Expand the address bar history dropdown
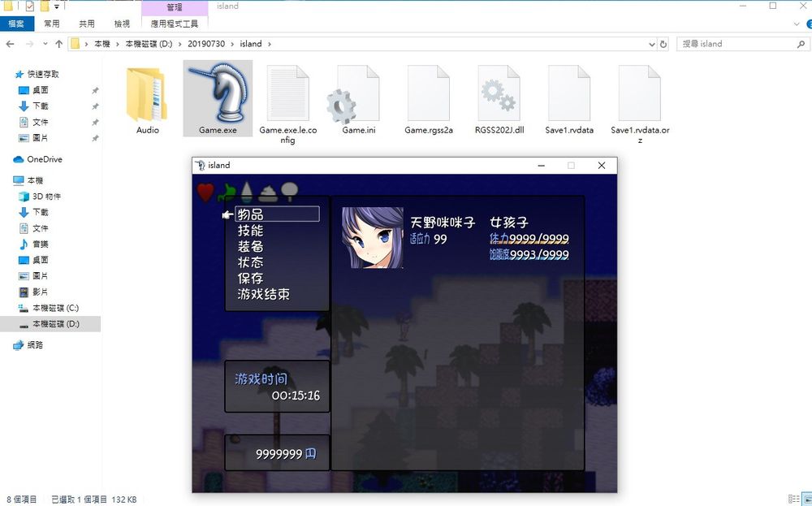This screenshot has width=812, height=506. 651,44
